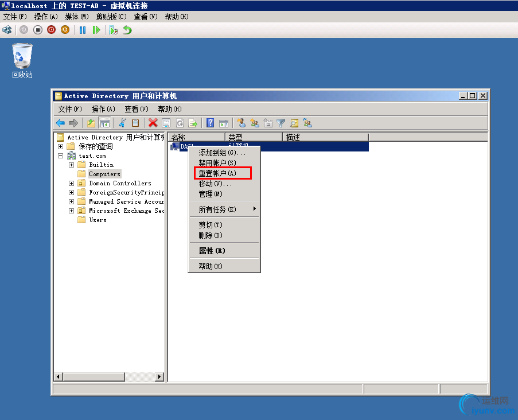
Task: Choose 移动(V)... from the context menu
Action: tap(224, 184)
